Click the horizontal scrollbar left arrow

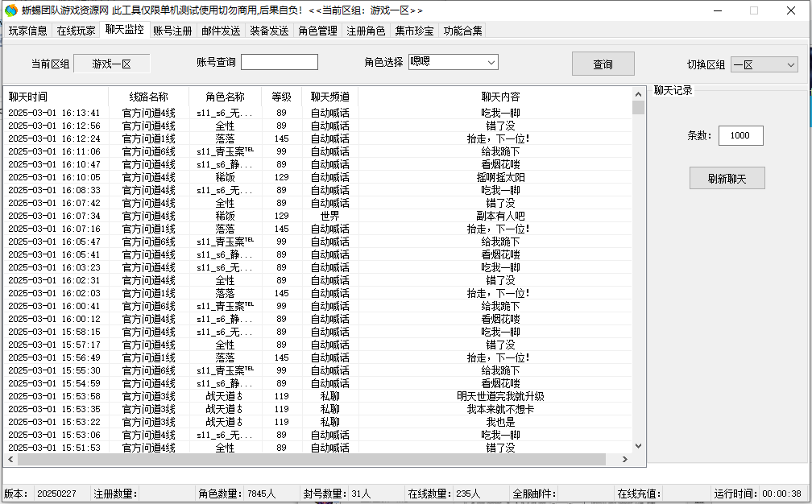pyautogui.click(x=10, y=459)
